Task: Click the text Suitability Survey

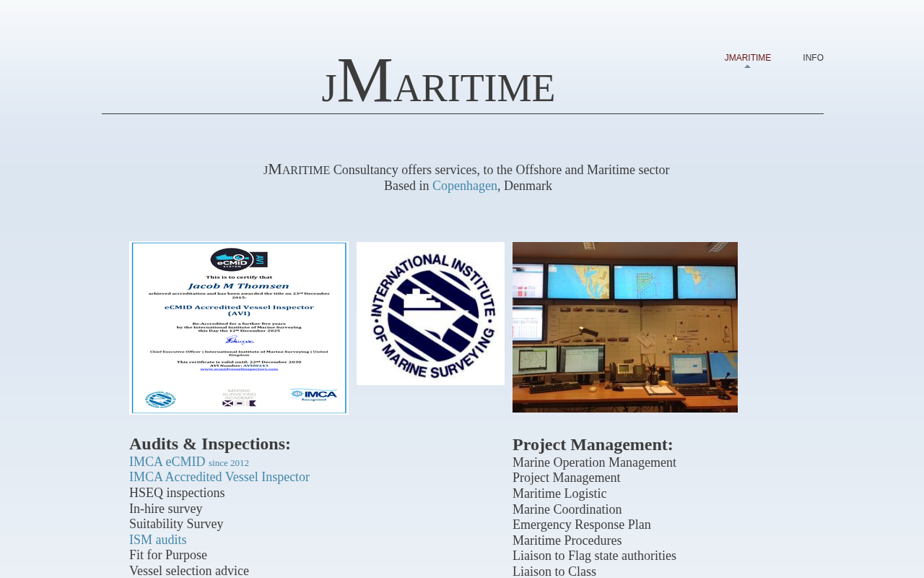Action: [x=176, y=524]
